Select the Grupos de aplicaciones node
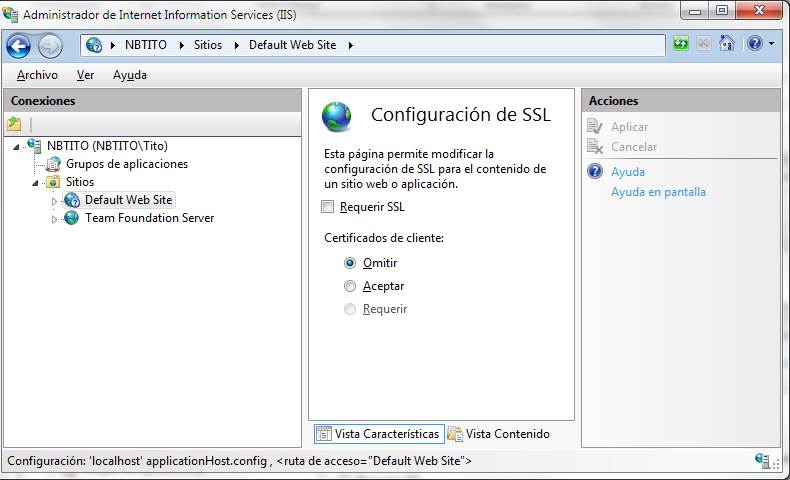790x480 pixels. (x=126, y=164)
